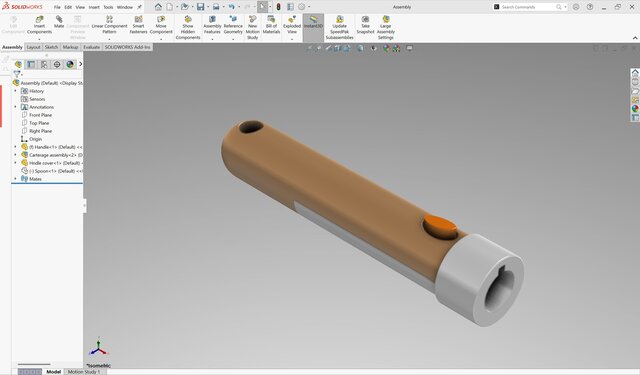Viewport: 640px width, 375px height.
Task: Switch to the SOLIDWORKS Add-Ins tab
Action: pos(128,47)
